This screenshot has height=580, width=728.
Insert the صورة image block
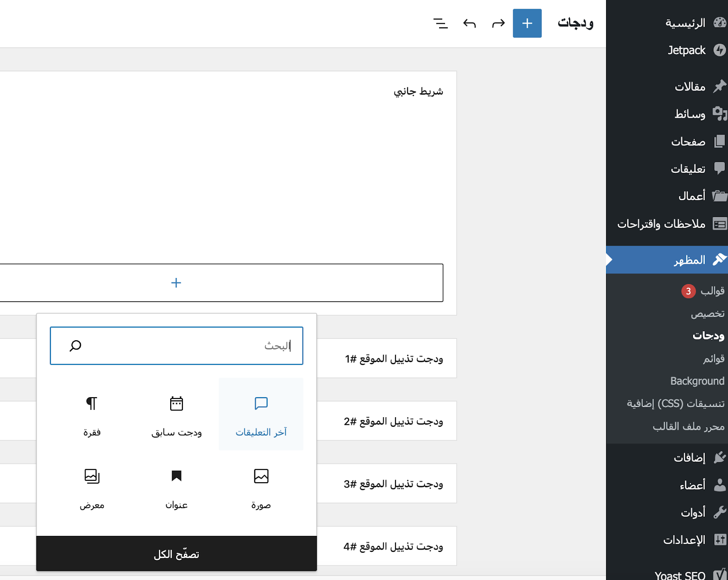tap(261, 487)
